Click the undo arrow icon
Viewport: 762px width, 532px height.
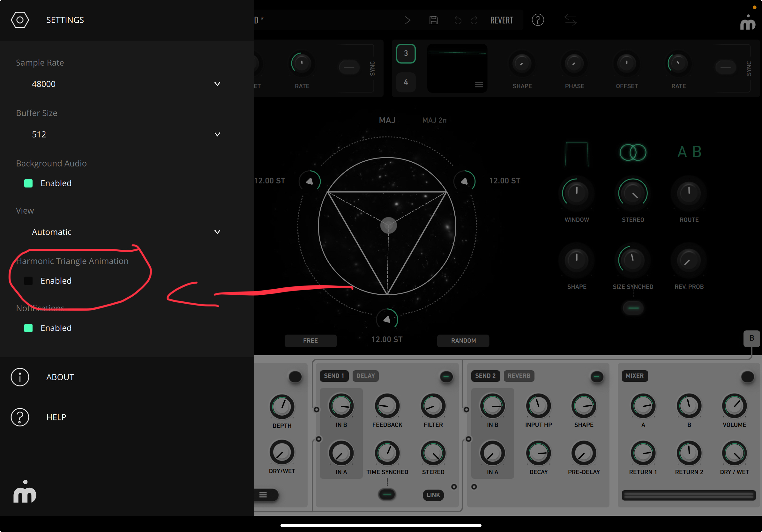click(x=458, y=20)
